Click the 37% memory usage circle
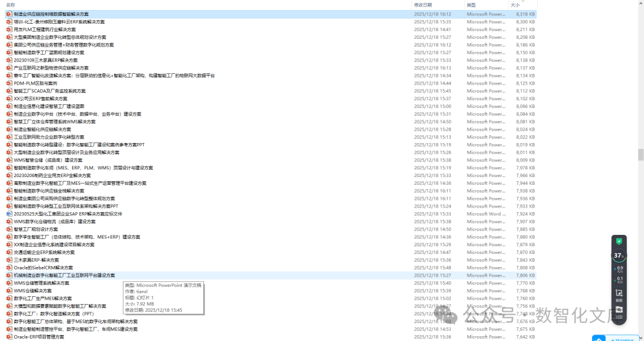The image size is (644, 341). point(619,256)
